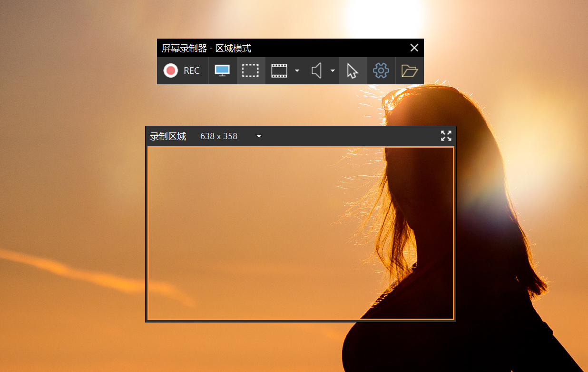
Task: Select the dashed-rectangle region mode icon
Action: (x=250, y=70)
